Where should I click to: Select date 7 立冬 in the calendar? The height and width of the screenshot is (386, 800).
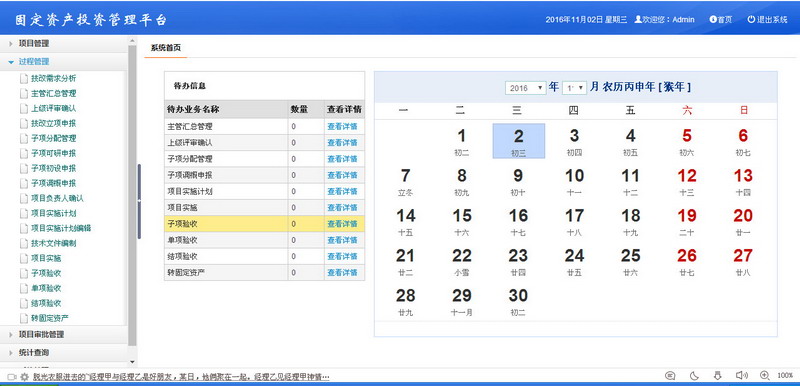[406, 181]
